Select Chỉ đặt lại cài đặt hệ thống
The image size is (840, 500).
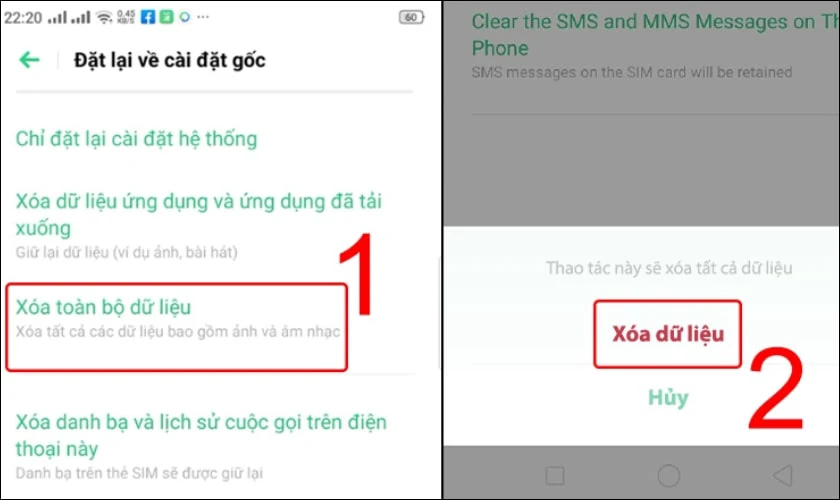136,139
